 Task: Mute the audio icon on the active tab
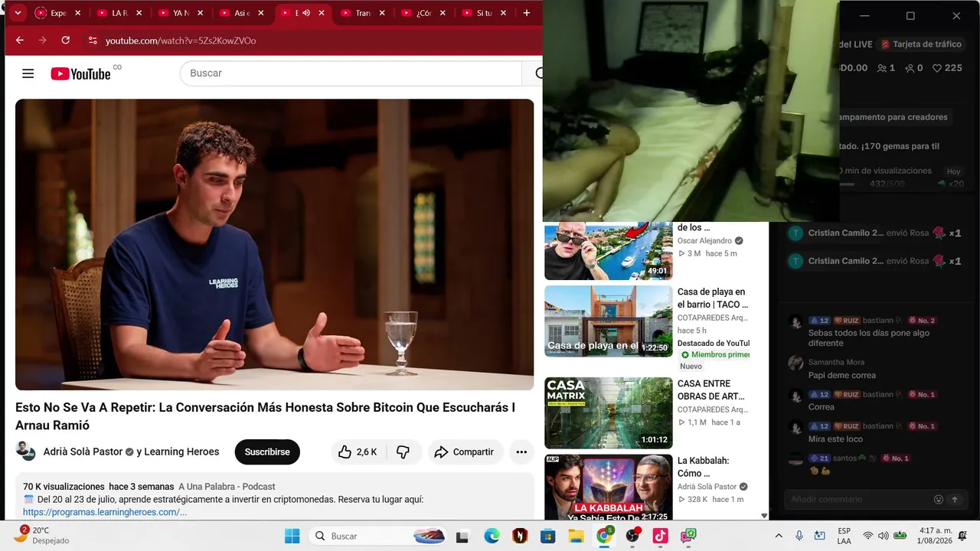[x=306, y=13]
